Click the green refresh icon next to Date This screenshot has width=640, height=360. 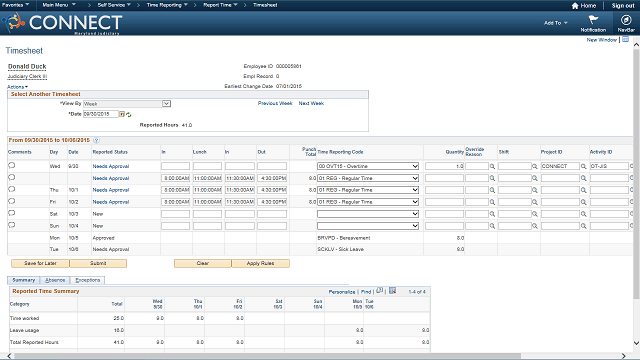point(129,115)
